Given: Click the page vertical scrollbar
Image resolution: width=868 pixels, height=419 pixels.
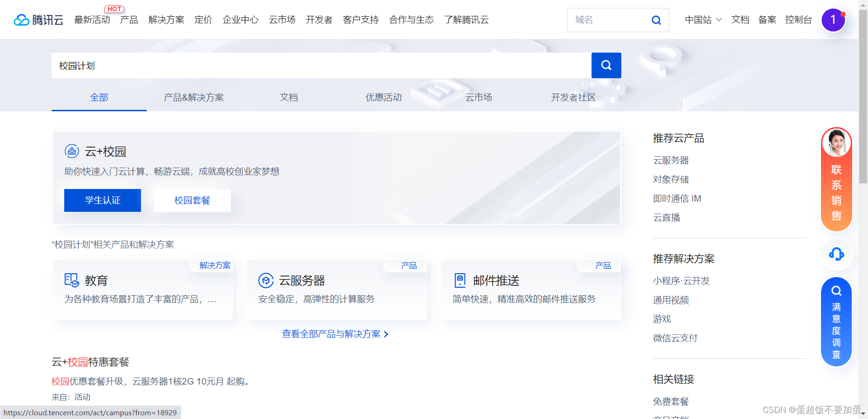Looking at the screenshot, I should coord(863,97).
